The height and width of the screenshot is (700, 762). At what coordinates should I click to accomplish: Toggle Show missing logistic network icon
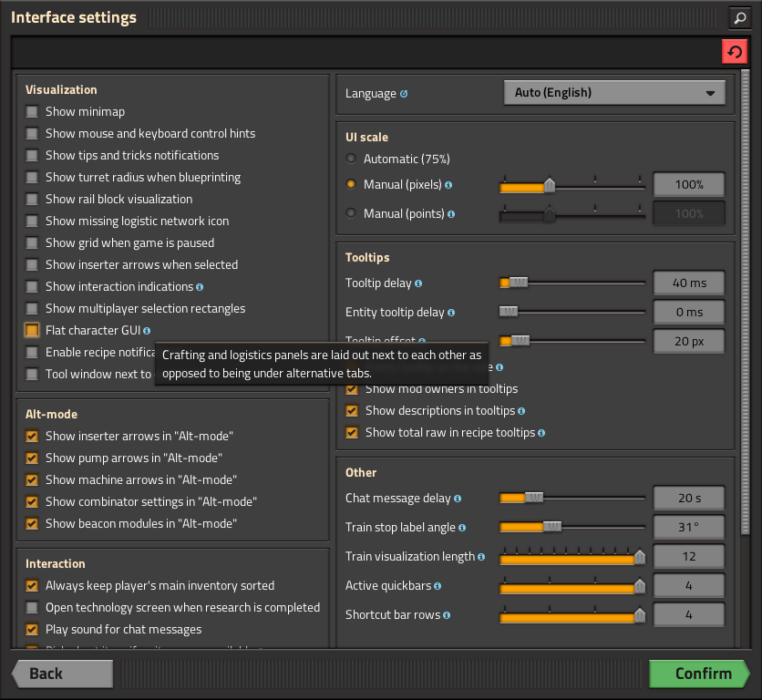click(32, 221)
